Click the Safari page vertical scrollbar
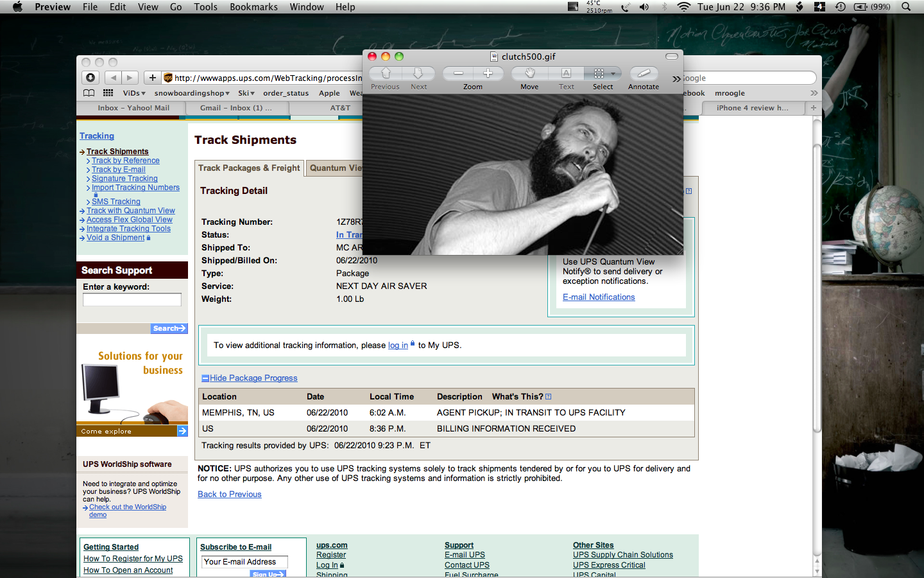Viewport: 924px width, 578px height. point(817,289)
